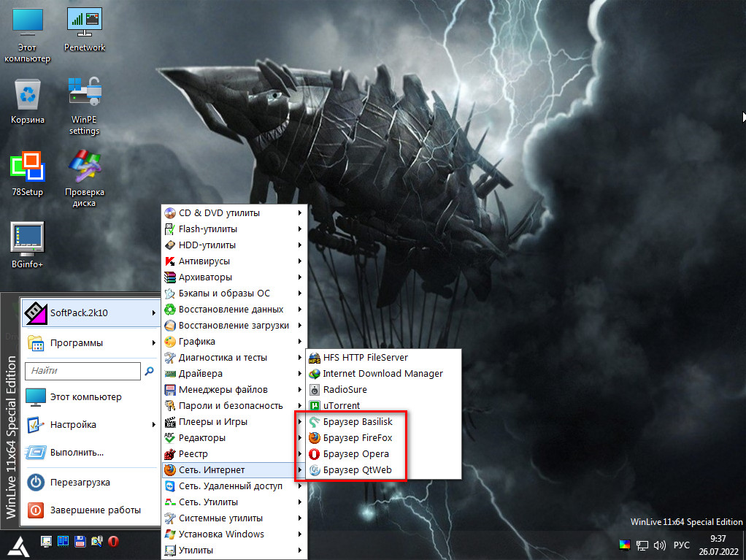The width and height of the screenshot is (746, 560).
Task: Click Выполнить... run command
Action: tap(91, 453)
